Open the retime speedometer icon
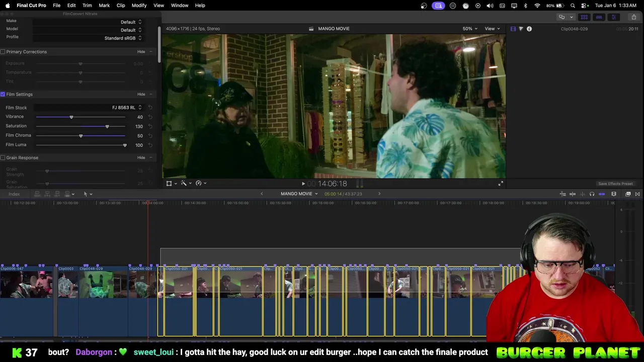 pyautogui.click(x=198, y=184)
